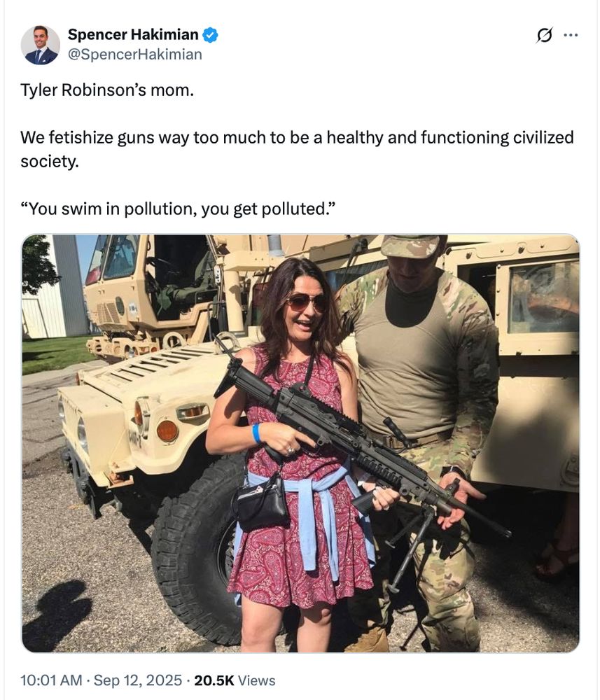Open the Grok explain-post icon
Viewport: 600px width, 700px height.
(544, 35)
